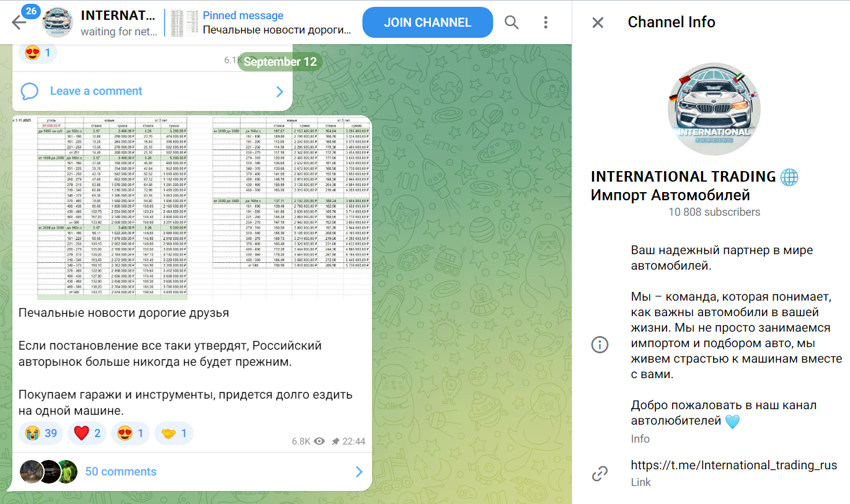
Task: Click the info circle icon in Channel Info
Action: pyautogui.click(x=600, y=345)
